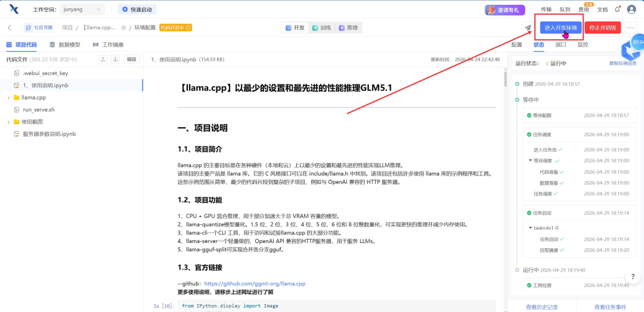Switch to the 端口 panel tab
This screenshot has height=312, width=644.
(x=561, y=45)
